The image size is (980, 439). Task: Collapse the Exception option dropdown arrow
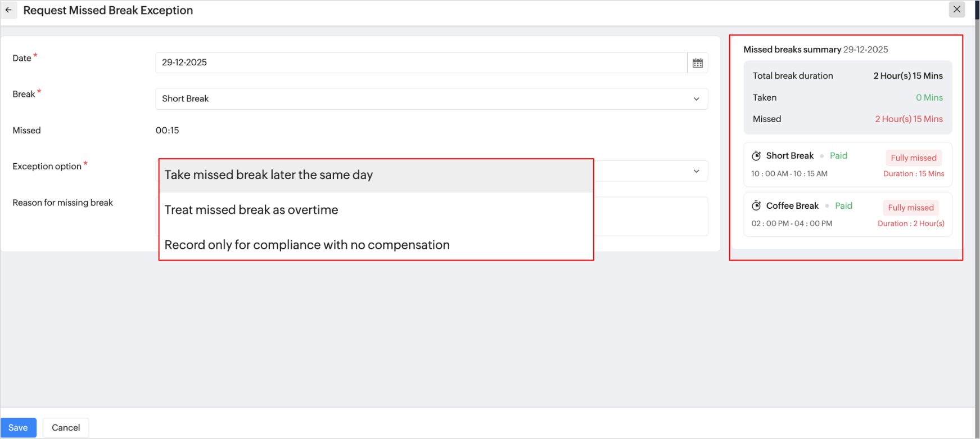[x=696, y=171]
